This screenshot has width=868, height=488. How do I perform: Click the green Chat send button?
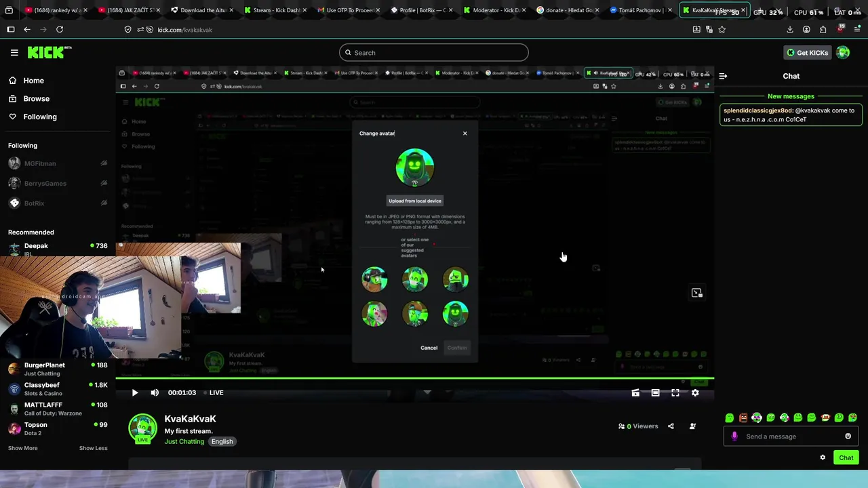[x=846, y=457]
